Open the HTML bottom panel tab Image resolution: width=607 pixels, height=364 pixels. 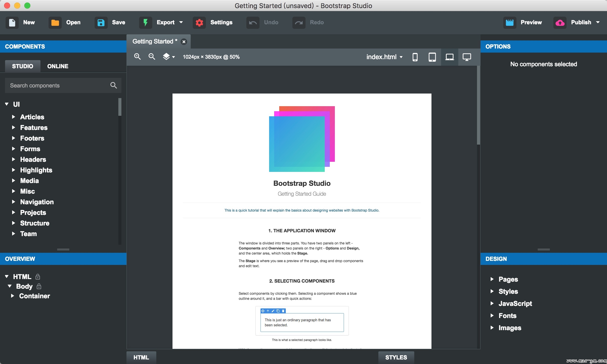tap(141, 357)
